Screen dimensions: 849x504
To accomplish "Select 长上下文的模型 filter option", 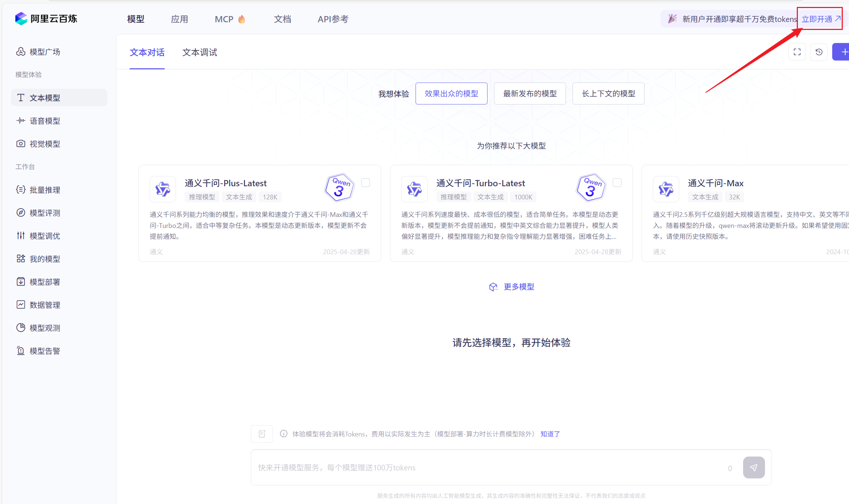I will (608, 93).
